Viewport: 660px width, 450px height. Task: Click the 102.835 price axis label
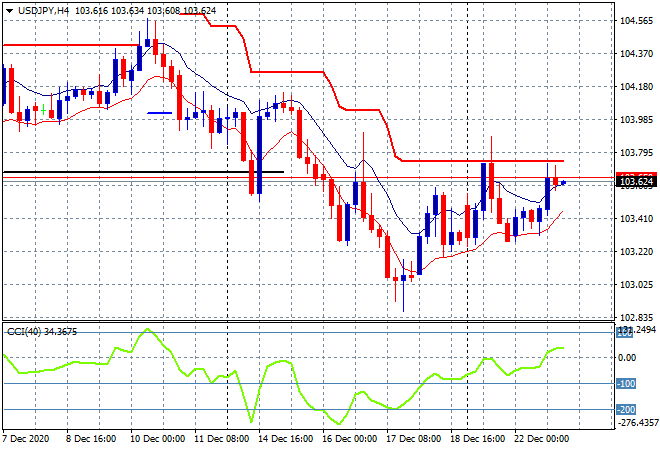tap(636, 317)
